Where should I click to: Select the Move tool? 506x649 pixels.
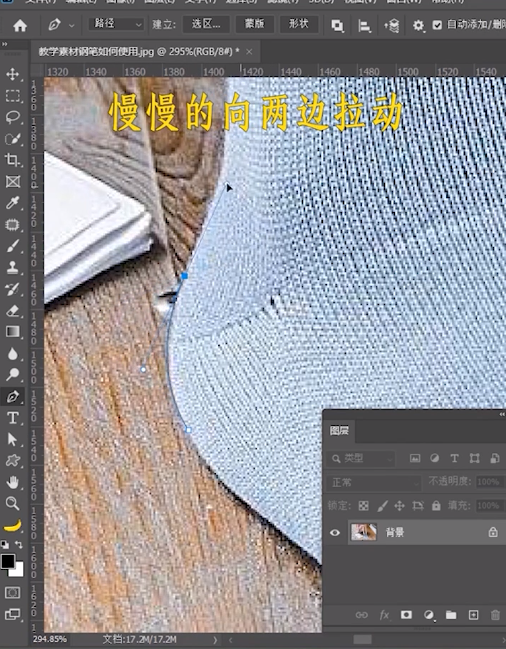[x=12, y=74]
